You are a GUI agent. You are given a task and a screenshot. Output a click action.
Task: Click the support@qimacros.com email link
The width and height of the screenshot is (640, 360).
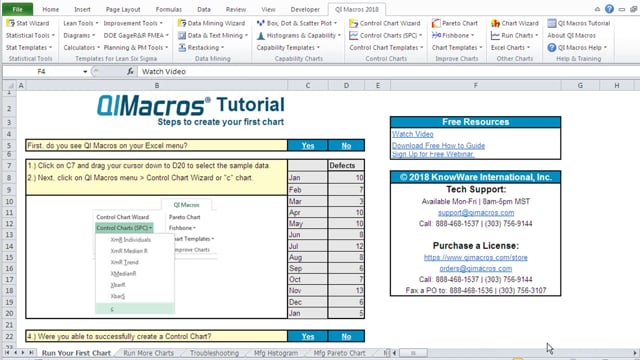click(476, 213)
